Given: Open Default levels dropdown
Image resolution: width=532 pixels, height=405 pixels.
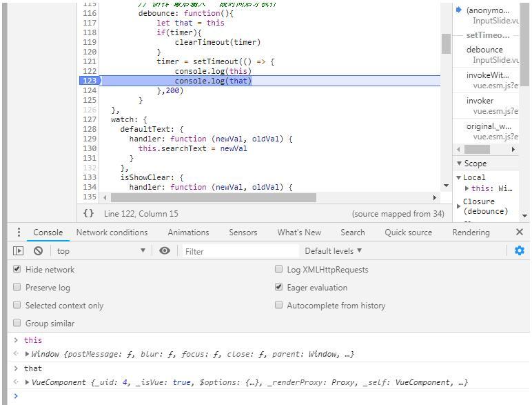Looking at the screenshot, I should coord(334,251).
